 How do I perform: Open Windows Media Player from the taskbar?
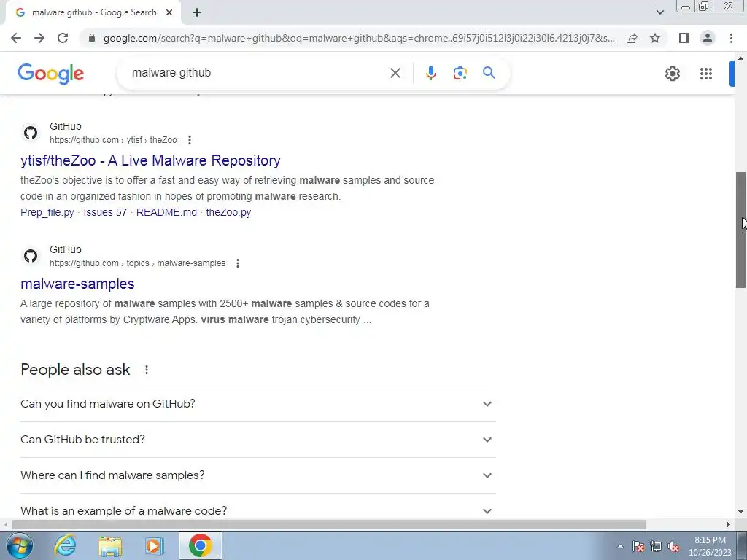coord(154,545)
